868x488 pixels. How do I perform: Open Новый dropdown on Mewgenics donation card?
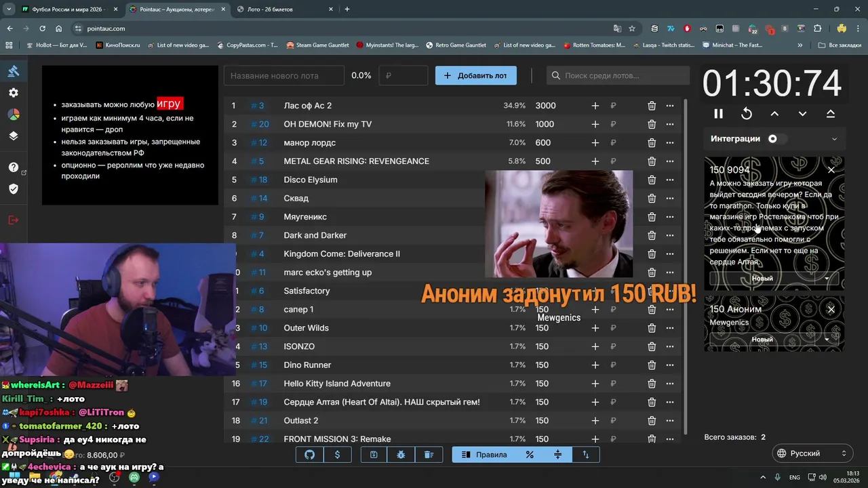827,340
